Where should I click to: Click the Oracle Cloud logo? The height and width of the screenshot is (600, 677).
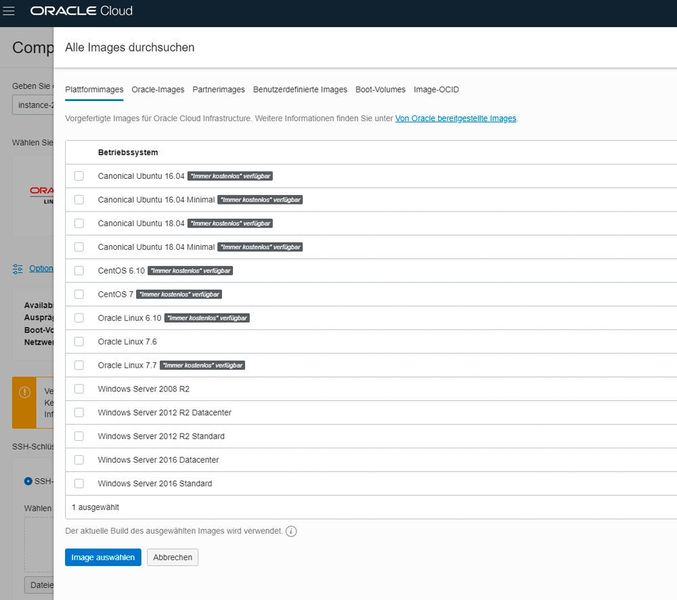pos(81,11)
